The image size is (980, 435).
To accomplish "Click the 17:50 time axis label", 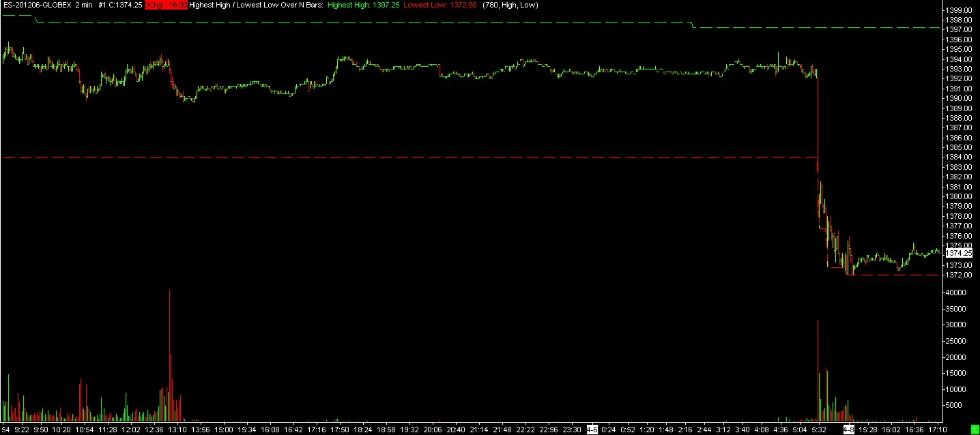I will pyautogui.click(x=340, y=430).
